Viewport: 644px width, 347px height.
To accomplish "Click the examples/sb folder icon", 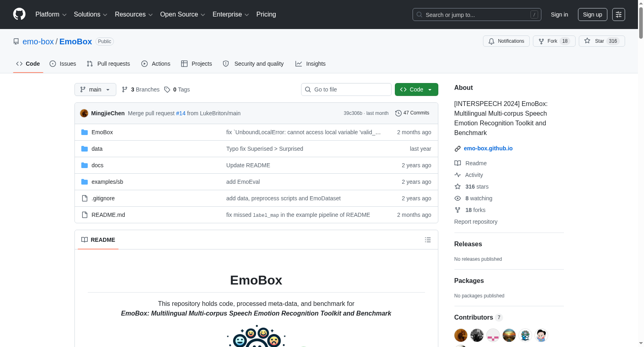I will (85, 182).
